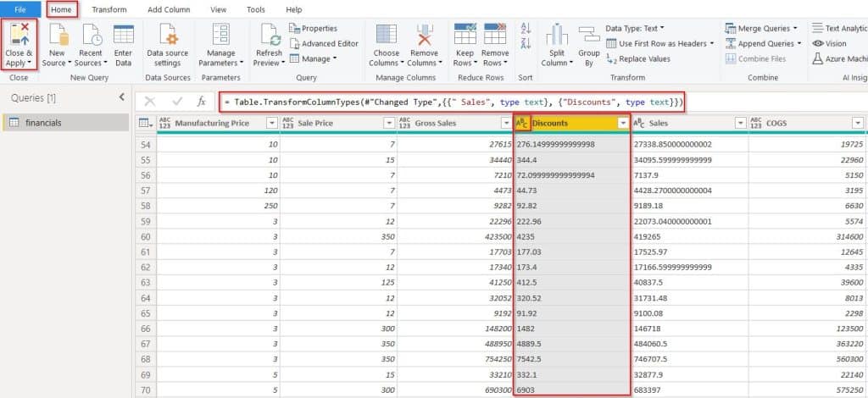Open the Sales column filter dropdown
Screen dimensions: 868x398
740,124
